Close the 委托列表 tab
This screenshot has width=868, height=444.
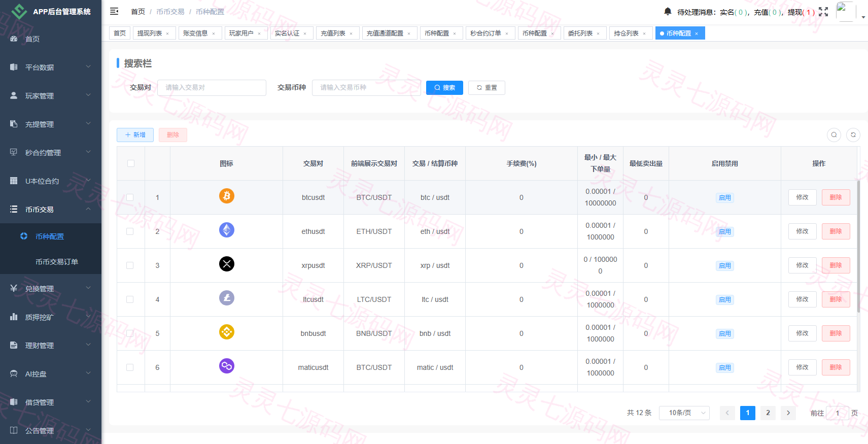(598, 33)
